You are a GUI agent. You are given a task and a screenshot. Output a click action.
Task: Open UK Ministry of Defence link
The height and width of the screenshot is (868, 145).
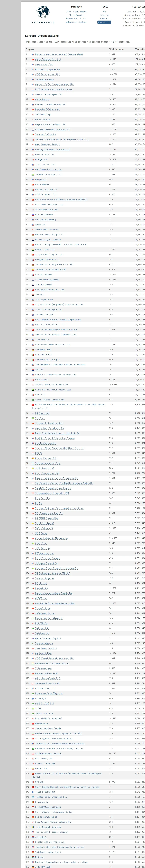coord(48,240)
